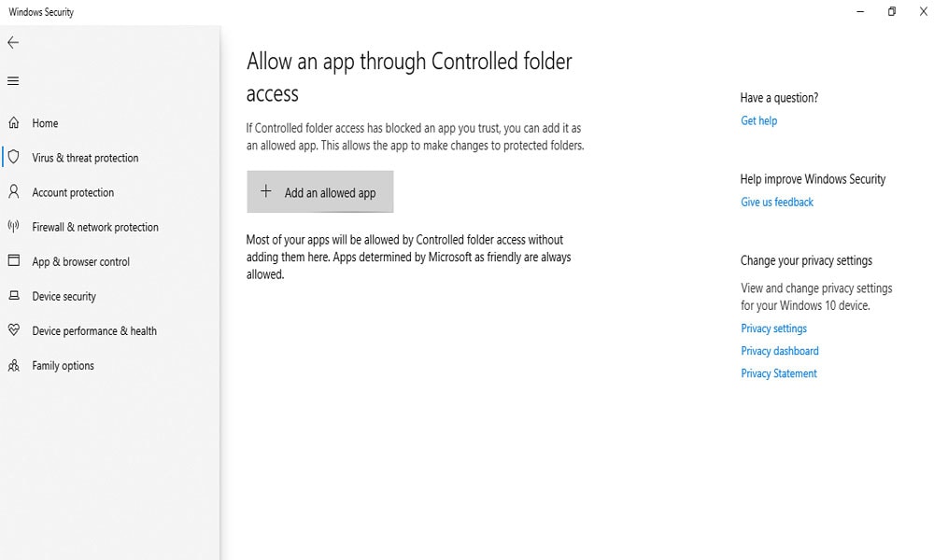Screen dimensions: 934x560
Task: Open App & browser control
Action: click(110, 261)
